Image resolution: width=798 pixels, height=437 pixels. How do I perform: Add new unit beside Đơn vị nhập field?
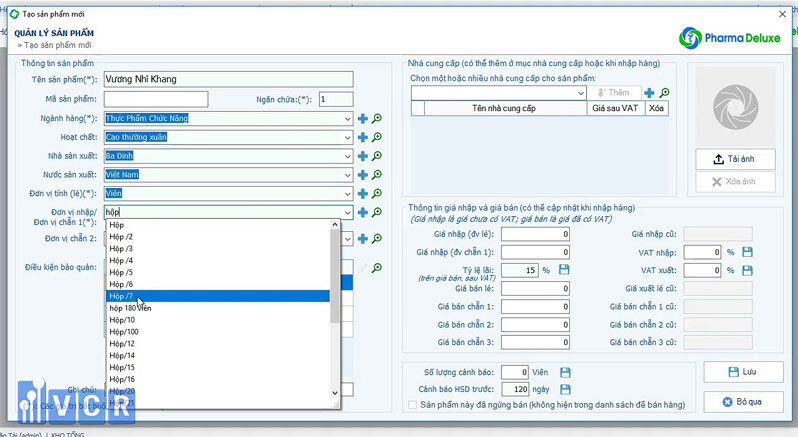(x=363, y=213)
